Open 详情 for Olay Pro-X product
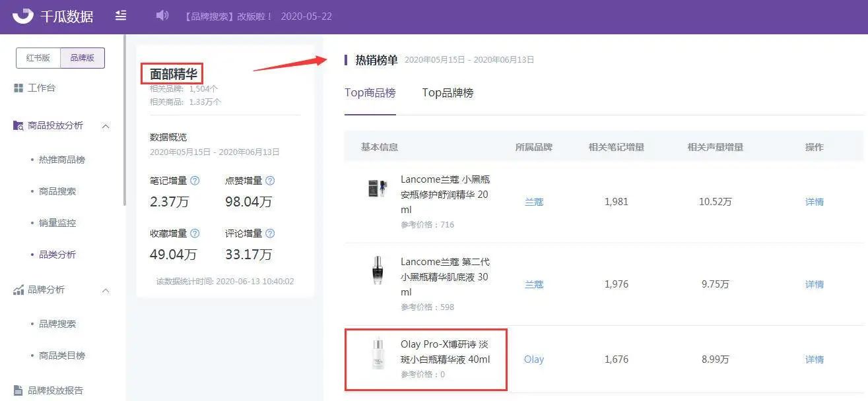 (x=815, y=359)
